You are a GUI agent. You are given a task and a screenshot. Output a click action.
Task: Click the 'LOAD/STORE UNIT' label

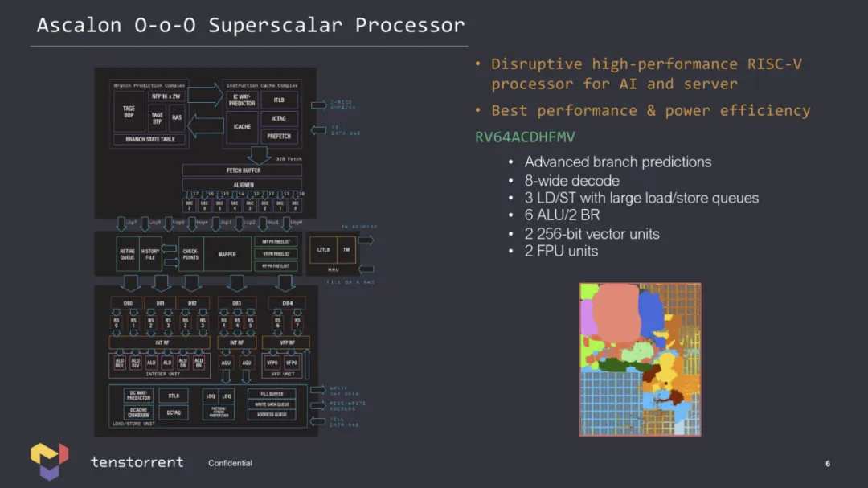point(133,424)
